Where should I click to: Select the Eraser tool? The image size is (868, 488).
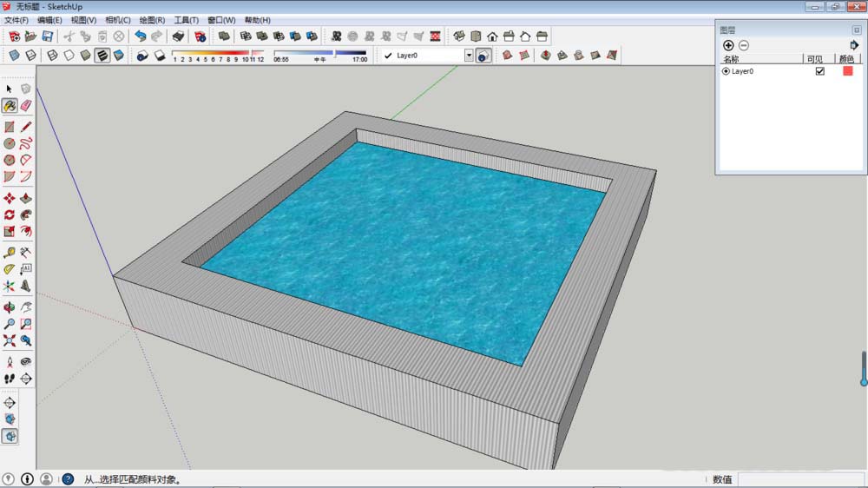tap(26, 105)
